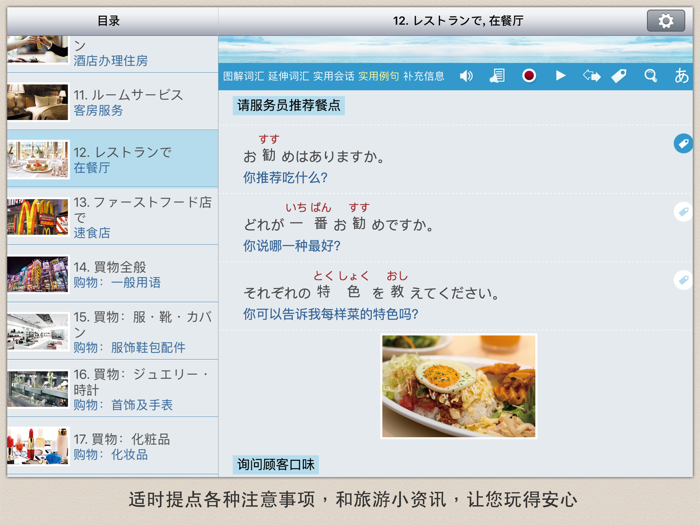Open the 补充信息 tab
700x525 pixels.
[x=424, y=76]
